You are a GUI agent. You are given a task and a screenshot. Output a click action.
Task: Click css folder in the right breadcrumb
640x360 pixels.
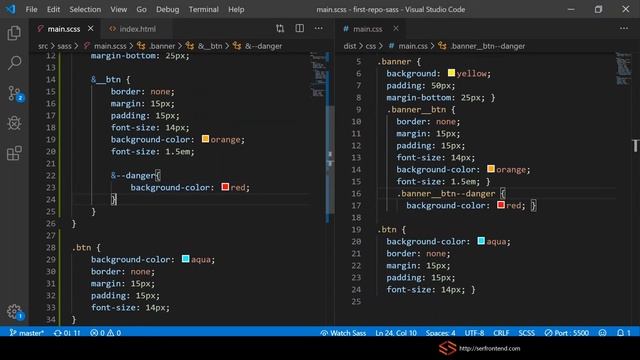(371, 46)
